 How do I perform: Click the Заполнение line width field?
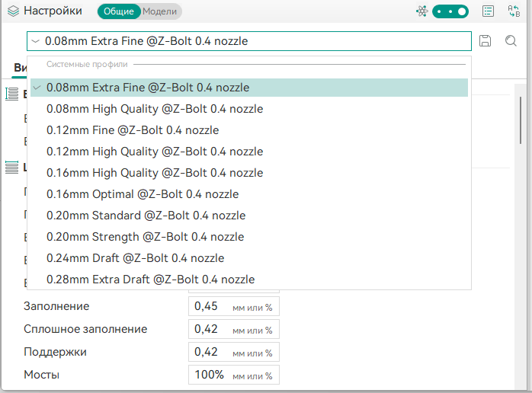point(234,306)
